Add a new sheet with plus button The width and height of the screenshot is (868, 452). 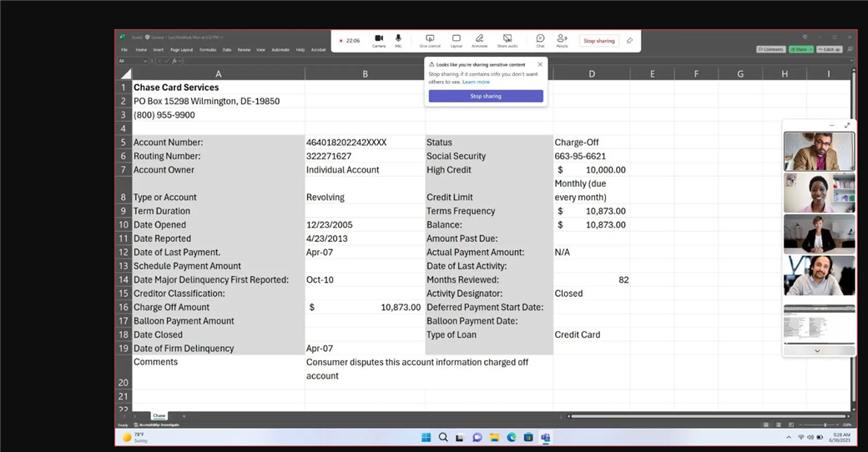(x=184, y=416)
